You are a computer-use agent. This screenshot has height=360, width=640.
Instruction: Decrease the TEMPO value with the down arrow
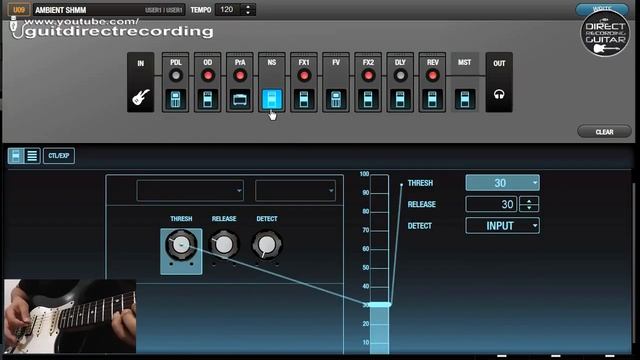click(x=248, y=13)
